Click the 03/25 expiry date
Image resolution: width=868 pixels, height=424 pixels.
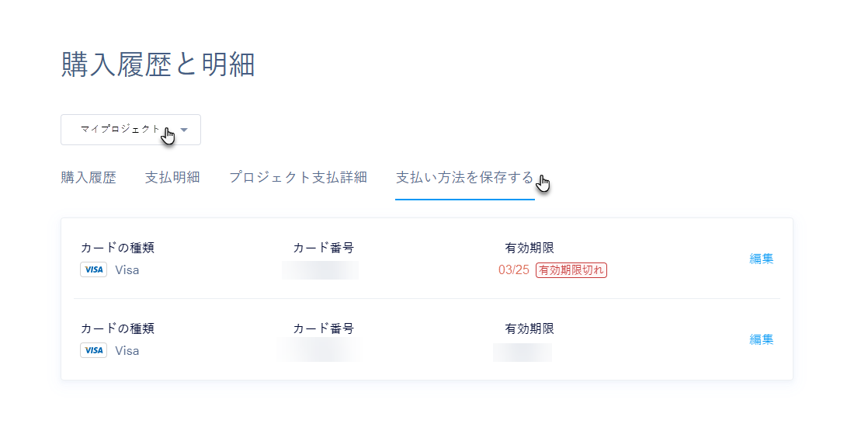514,270
